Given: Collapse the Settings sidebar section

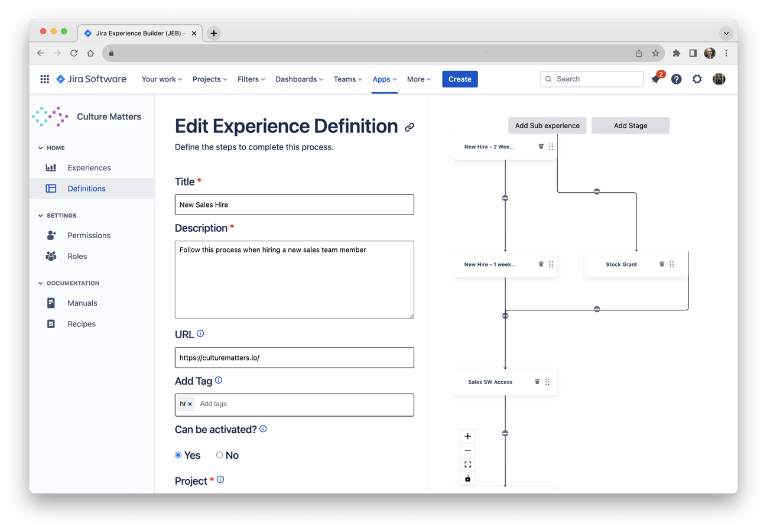Looking at the screenshot, I should tap(41, 216).
